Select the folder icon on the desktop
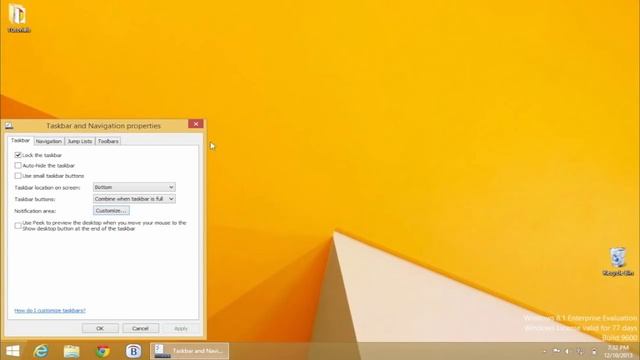 pyautogui.click(x=18, y=18)
